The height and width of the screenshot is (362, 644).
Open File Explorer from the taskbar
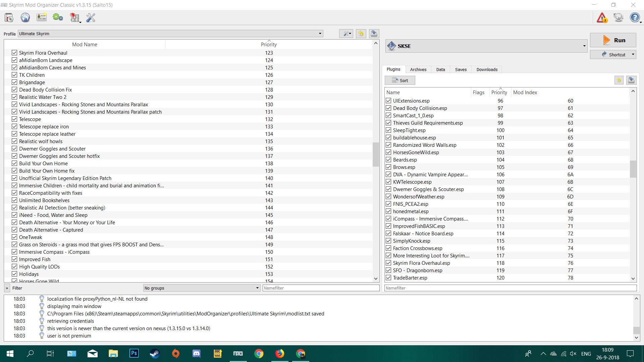[113, 354]
